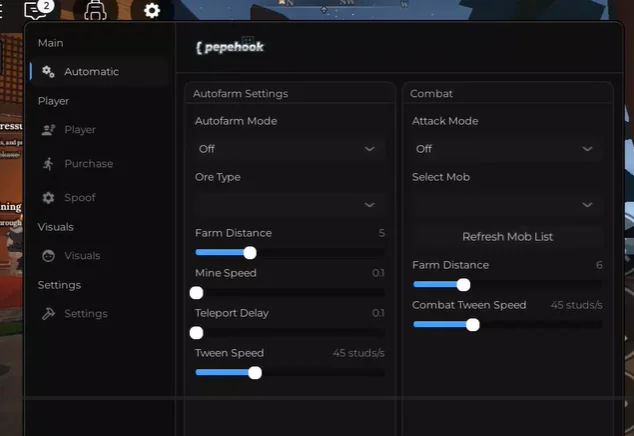Click the Combat section title
Image resolution: width=634 pixels, height=436 pixels.
coord(431,93)
